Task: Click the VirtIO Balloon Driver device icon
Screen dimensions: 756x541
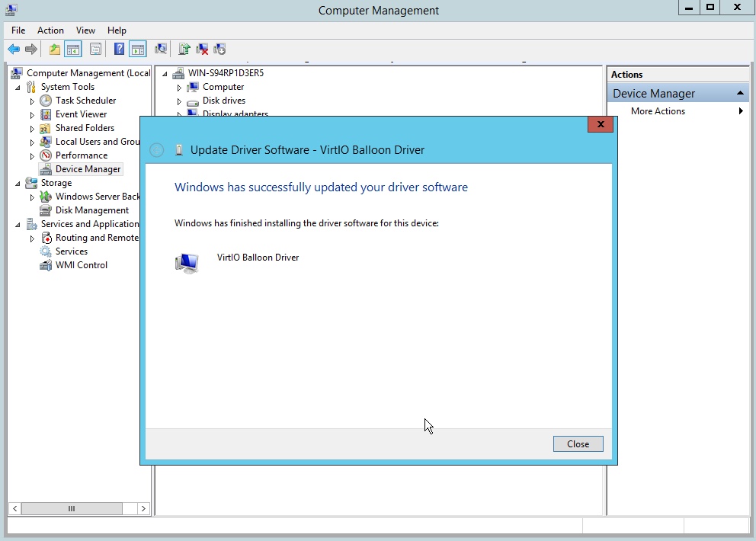Action: point(187,264)
